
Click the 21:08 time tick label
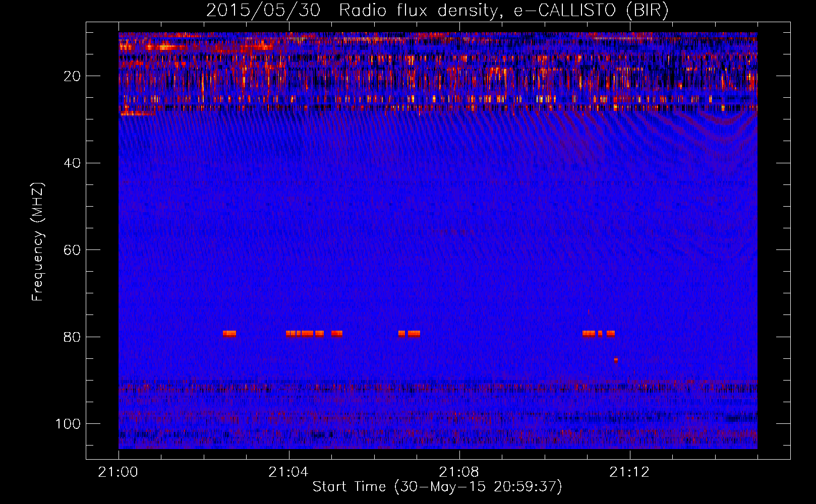(x=459, y=472)
